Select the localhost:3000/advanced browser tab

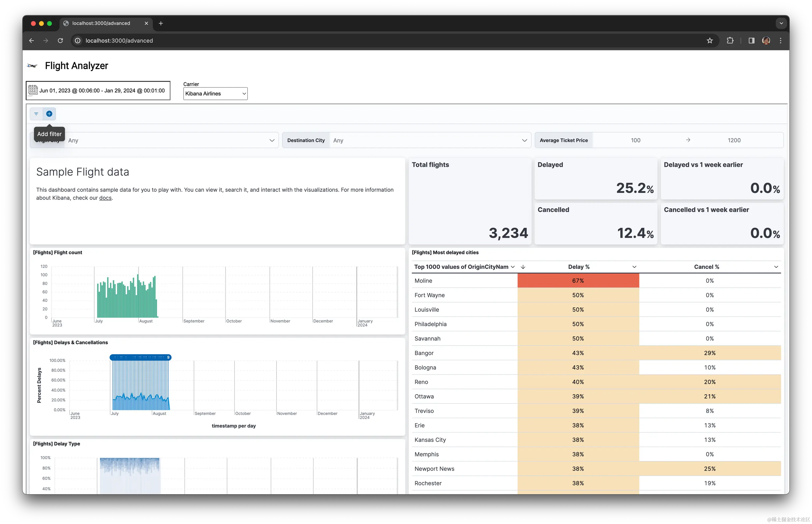pyautogui.click(x=101, y=23)
